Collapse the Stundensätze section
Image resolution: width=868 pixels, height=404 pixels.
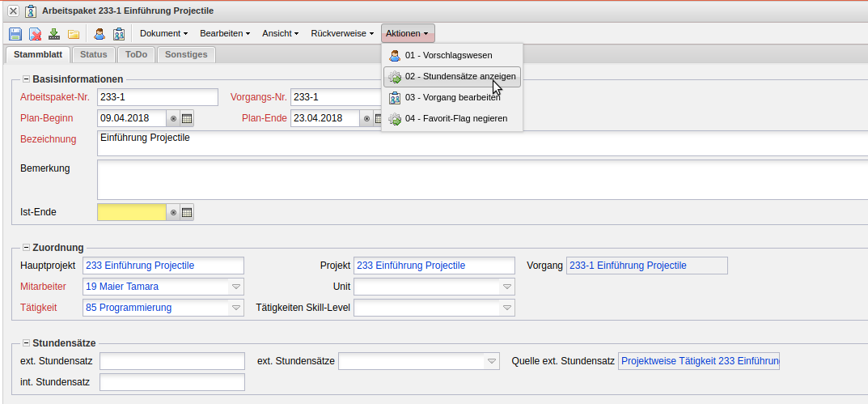26,343
